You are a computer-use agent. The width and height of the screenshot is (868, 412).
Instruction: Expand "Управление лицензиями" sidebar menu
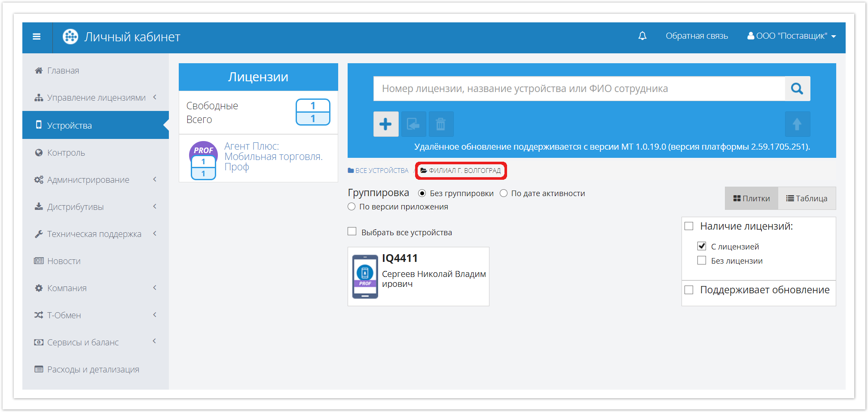[96, 98]
